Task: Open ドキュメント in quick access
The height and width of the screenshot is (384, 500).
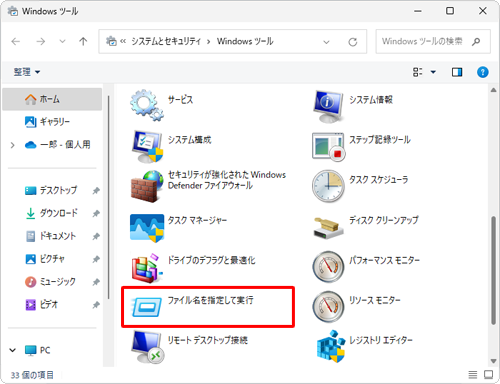Action: [51, 236]
